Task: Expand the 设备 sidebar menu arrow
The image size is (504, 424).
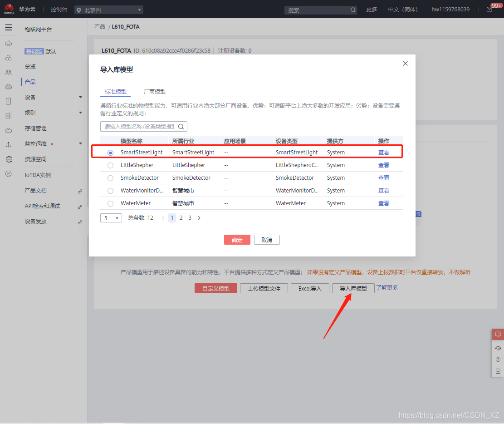Action: click(x=80, y=97)
